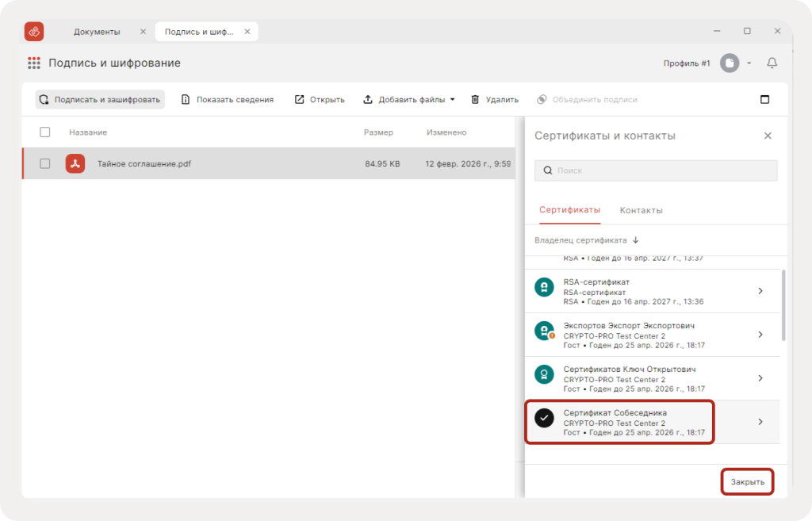Select Сертификатов Ключ Открытович certificate icon

[x=544, y=374]
